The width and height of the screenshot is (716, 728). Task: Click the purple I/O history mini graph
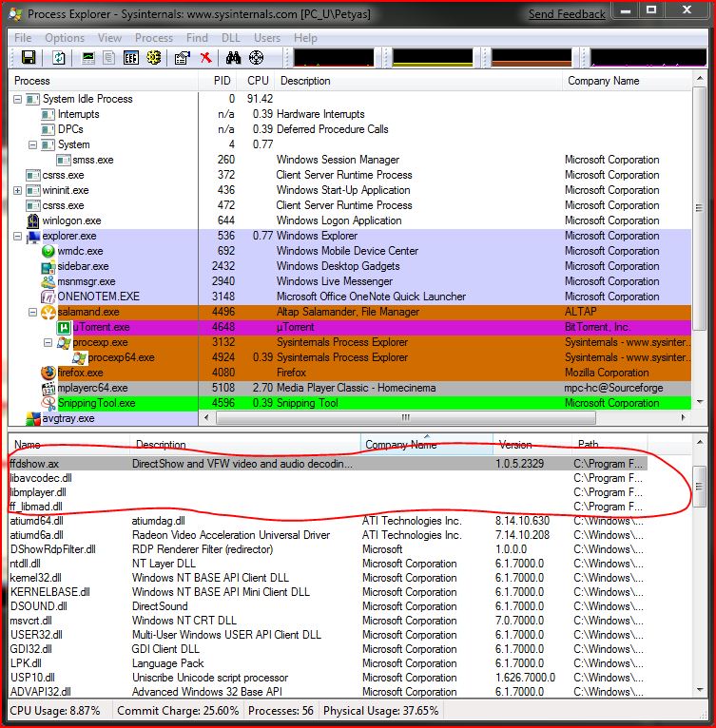tap(648, 58)
